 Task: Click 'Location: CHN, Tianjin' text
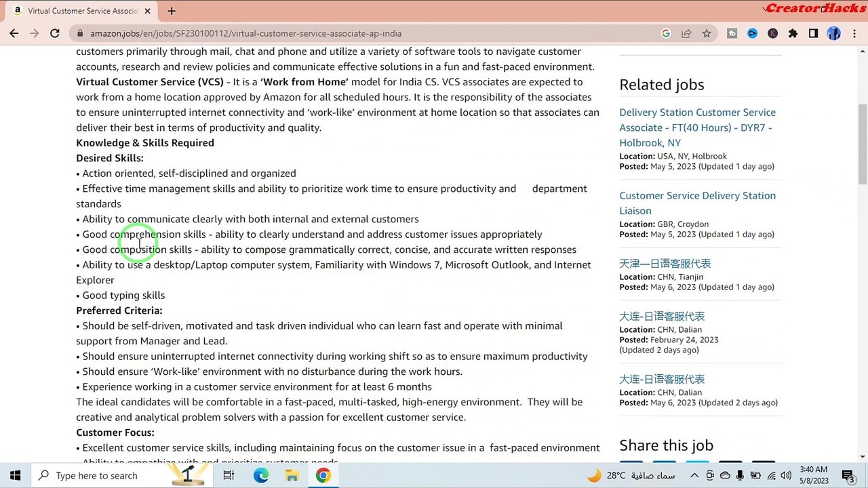coord(661,277)
